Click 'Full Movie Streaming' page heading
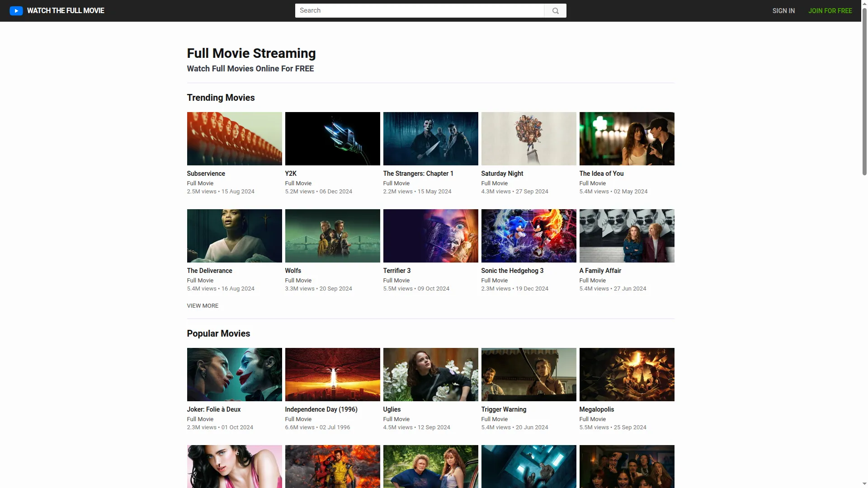868x488 pixels. click(251, 53)
